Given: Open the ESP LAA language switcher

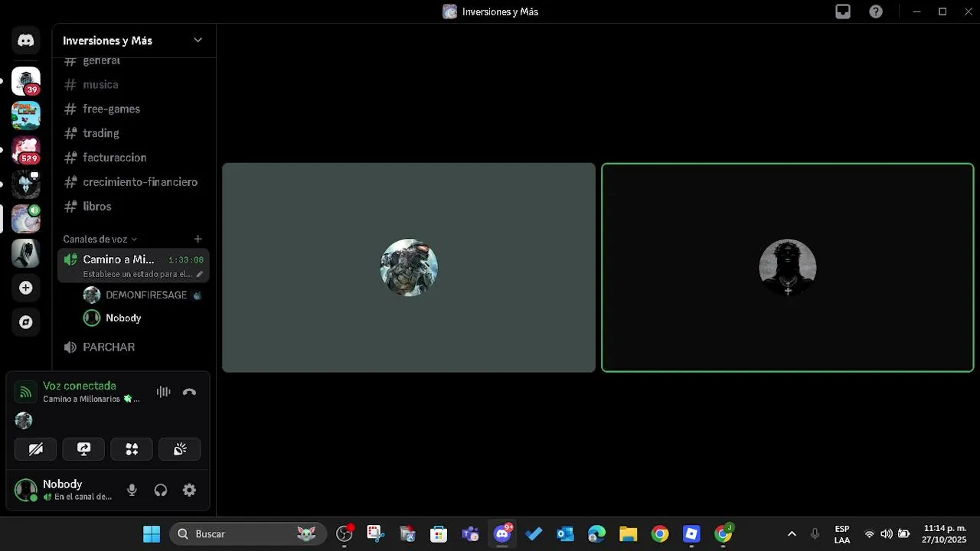Looking at the screenshot, I should pos(842,534).
